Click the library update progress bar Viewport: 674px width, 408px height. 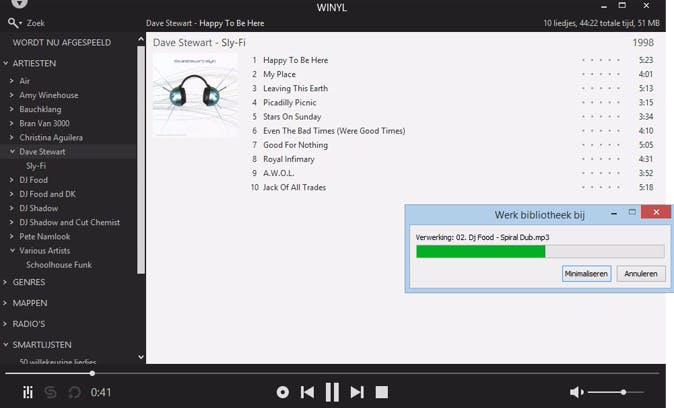pos(540,251)
